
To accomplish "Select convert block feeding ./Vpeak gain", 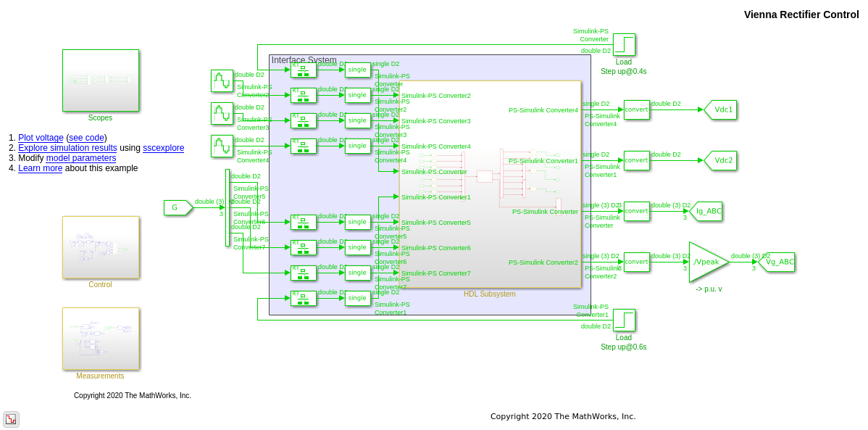I will click(637, 262).
